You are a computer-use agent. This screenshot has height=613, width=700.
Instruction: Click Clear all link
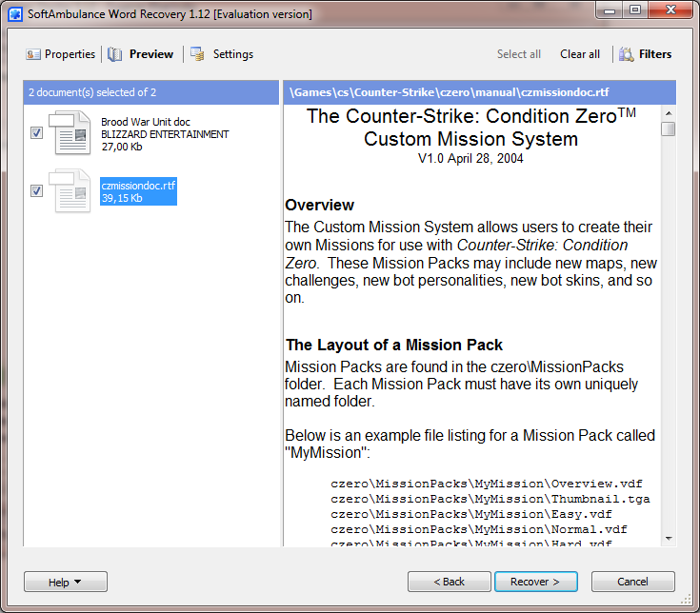point(580,54)
